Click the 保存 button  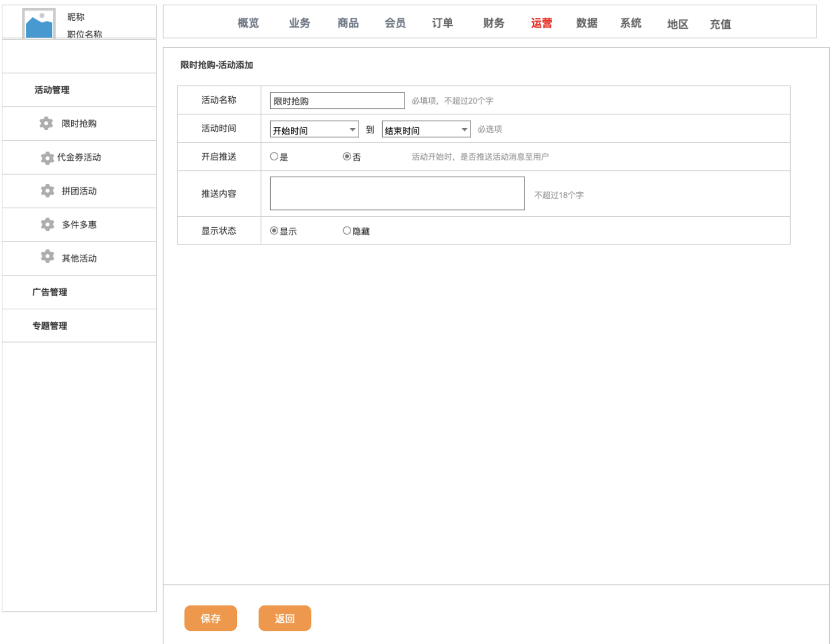[211, 618]
